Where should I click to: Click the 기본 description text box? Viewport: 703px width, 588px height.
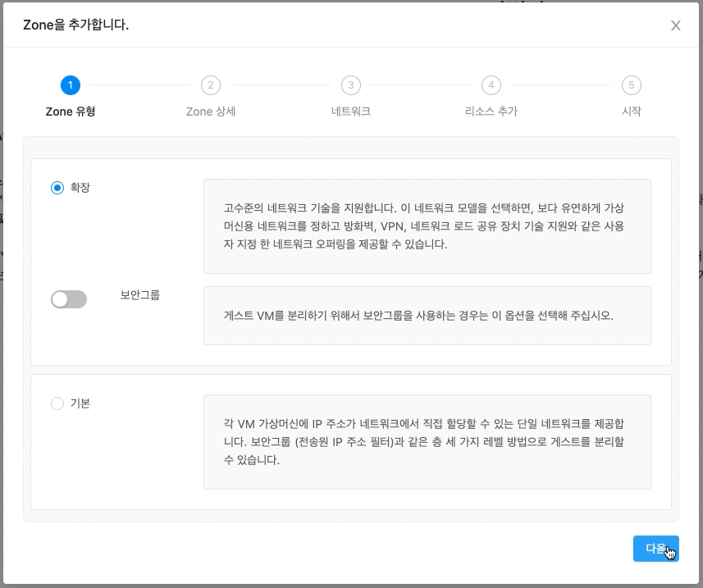point(427,441)
